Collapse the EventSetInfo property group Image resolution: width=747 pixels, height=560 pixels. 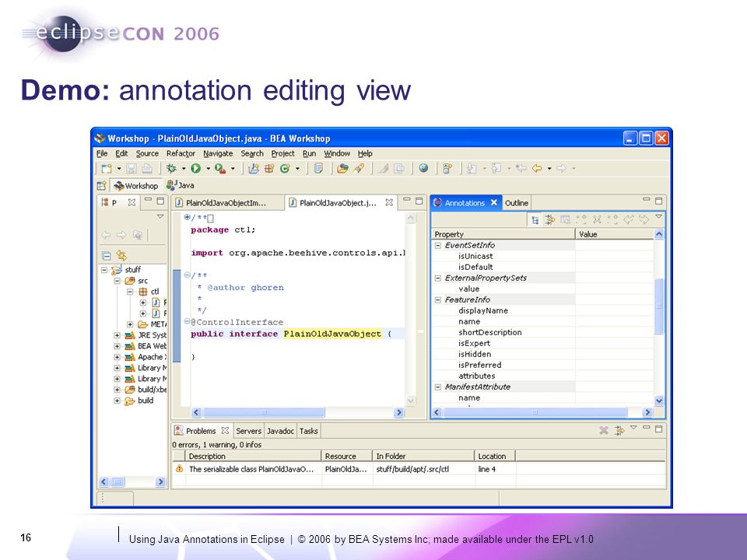(x=438, y=246)
